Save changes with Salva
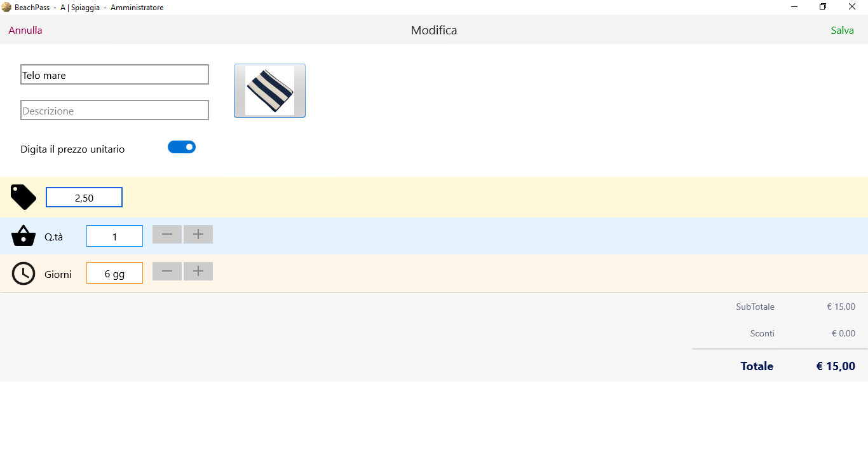 click(x=843, y=30)
